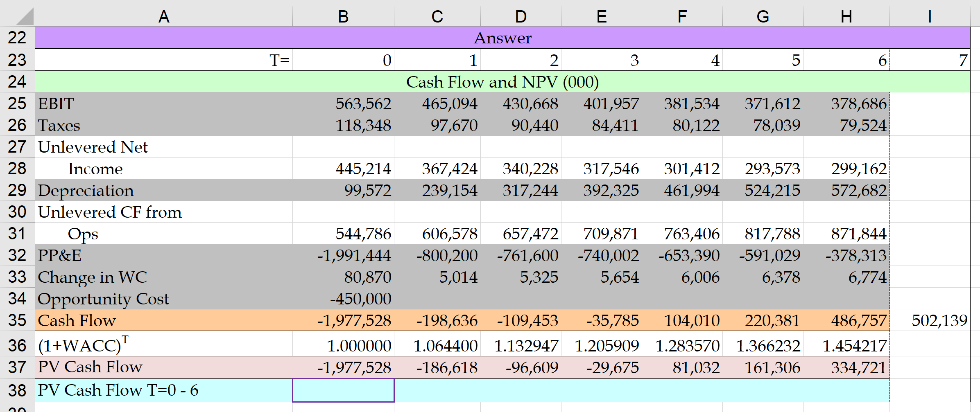Image resolution: width=980 pixels, height=412 pixels.
Task: Click the Depreciation row label
Action: 86,190
